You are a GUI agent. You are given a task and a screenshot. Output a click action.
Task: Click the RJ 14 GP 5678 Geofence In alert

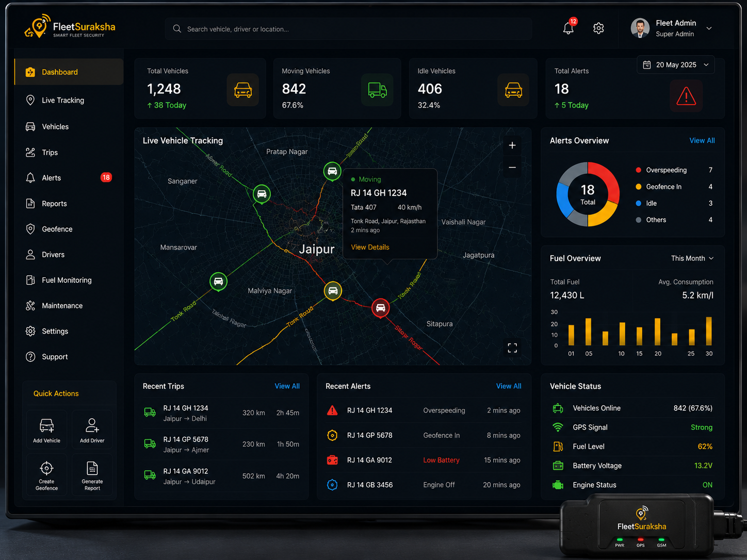(x=424, y=435)
